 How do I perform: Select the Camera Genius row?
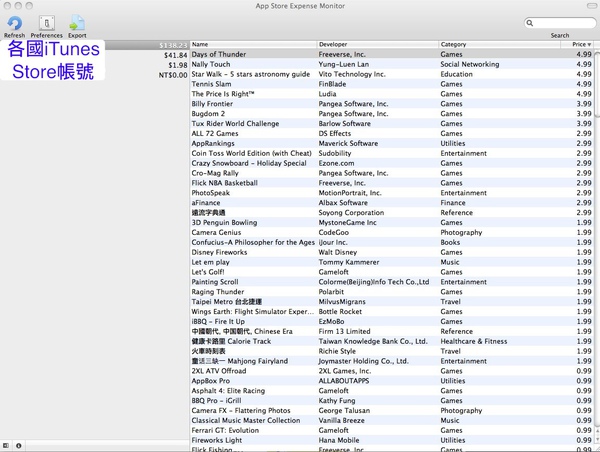click(x=391, y=233)
